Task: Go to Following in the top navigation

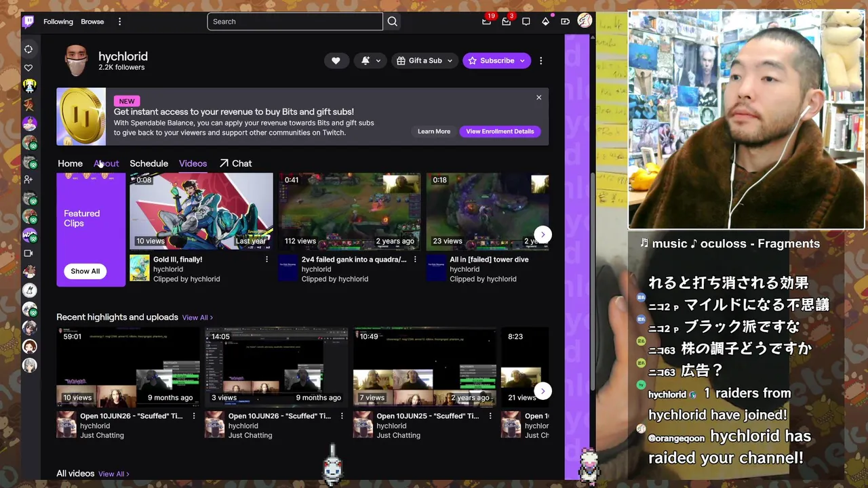Action: coord(58,22)
